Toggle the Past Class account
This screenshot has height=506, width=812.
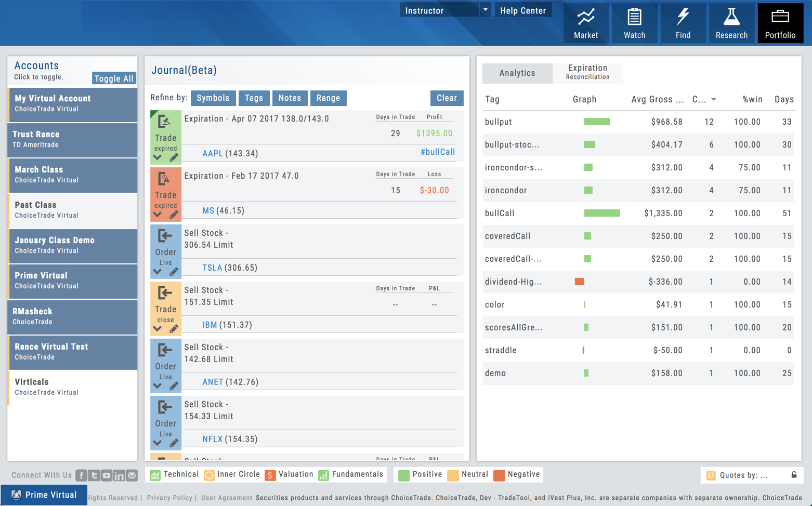(72, 210)
